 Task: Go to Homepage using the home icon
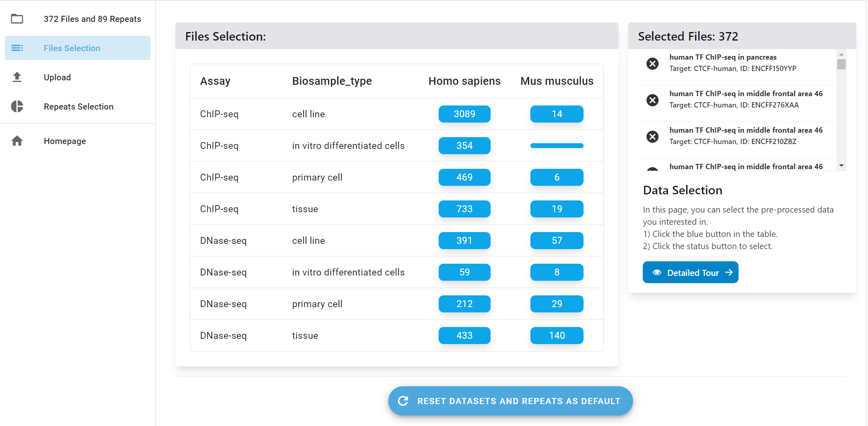coord(17,141)
